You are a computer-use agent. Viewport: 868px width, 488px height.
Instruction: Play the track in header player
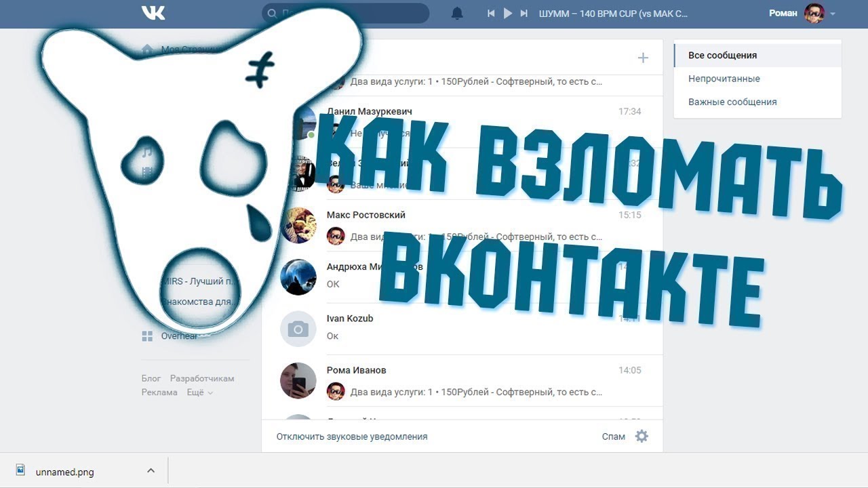(x=507, y=14)
